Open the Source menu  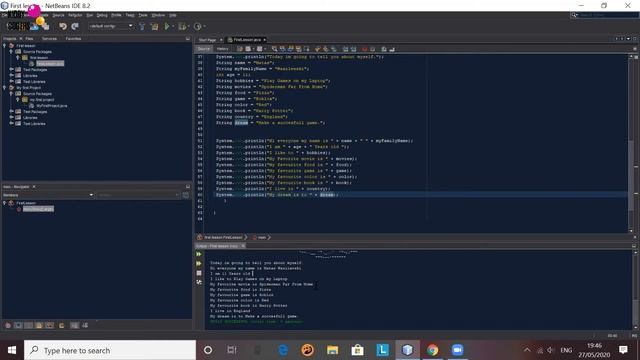(58, 15)
